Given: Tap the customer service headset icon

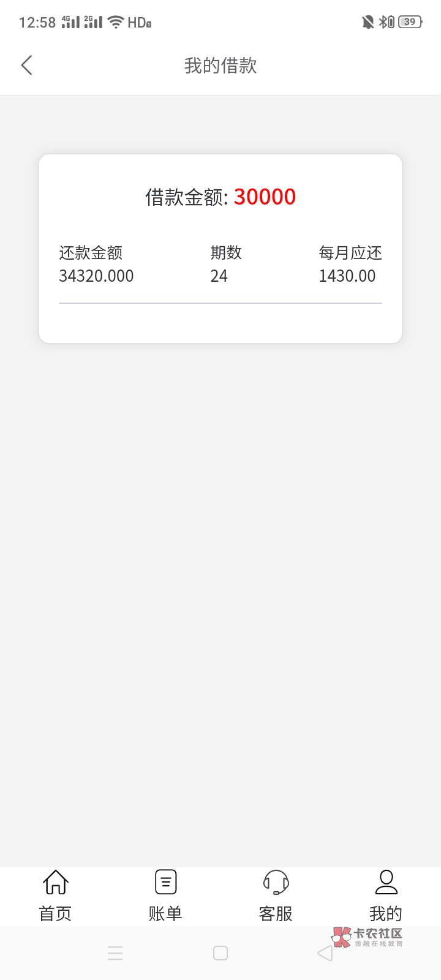Looking at the screenshot, I should coord(276,882).
